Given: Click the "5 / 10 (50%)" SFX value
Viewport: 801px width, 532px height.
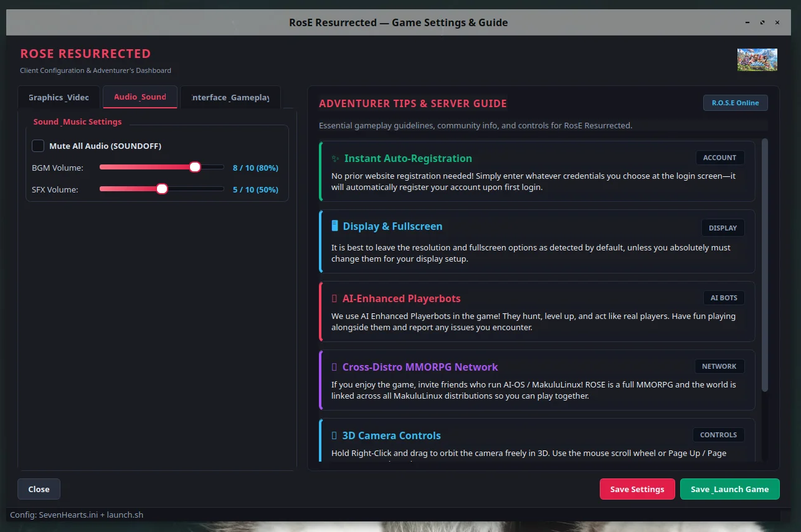Looking at the screenshot, I should click(255, 190).
